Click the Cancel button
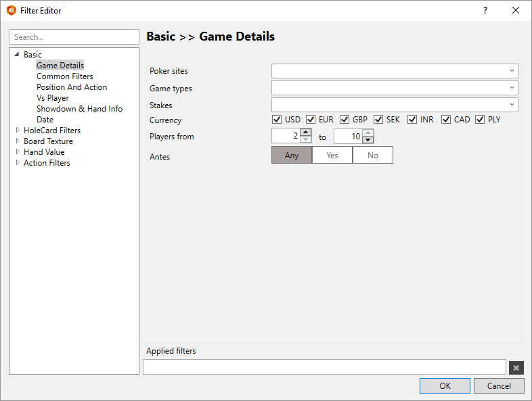 499,385
